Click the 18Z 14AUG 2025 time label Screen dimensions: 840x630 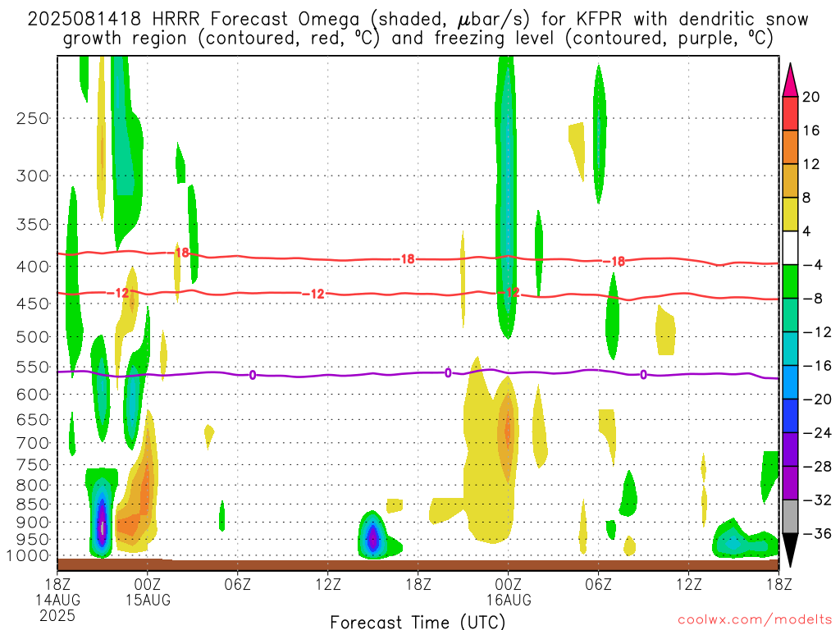point(57,600)
